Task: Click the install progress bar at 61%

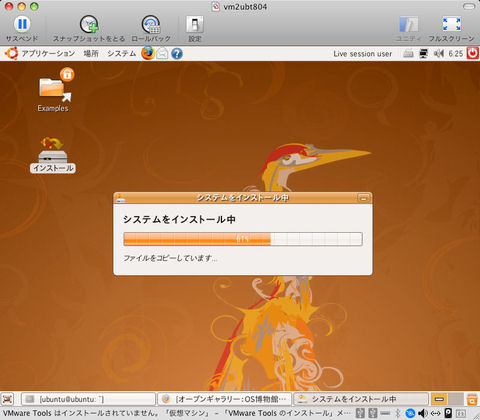Action: pyautogui.click(x=243, y=239)
